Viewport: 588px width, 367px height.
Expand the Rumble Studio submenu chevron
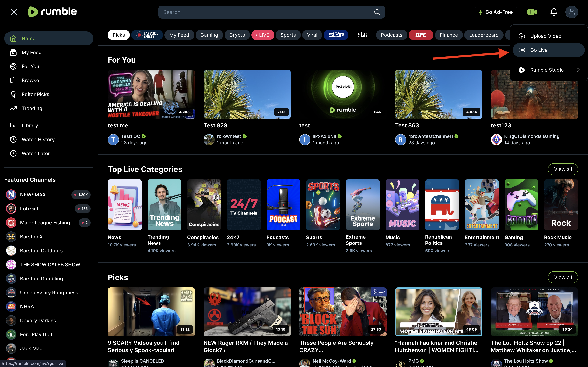click(x=578, y=70)
